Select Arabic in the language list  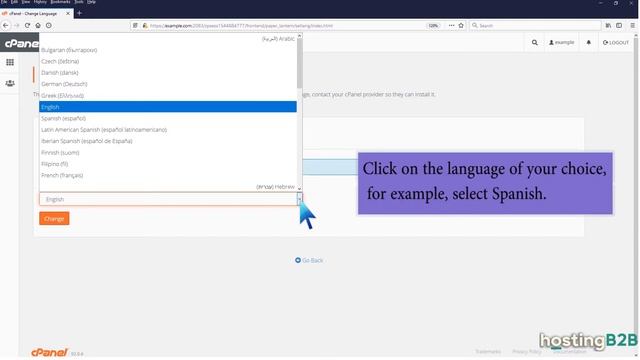pos(168,39)
